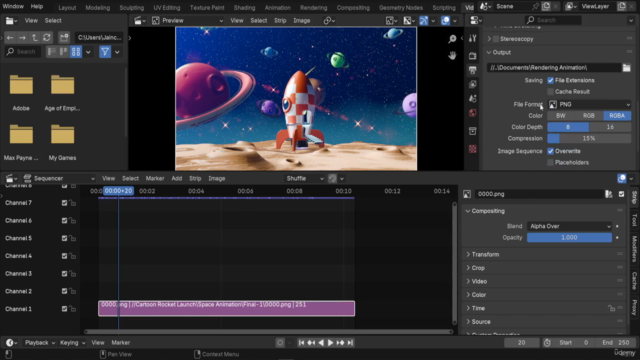Viewport: 640px width, 360px height.
Task: Refresh the file browser listing
Action: (x=47, y=38)
